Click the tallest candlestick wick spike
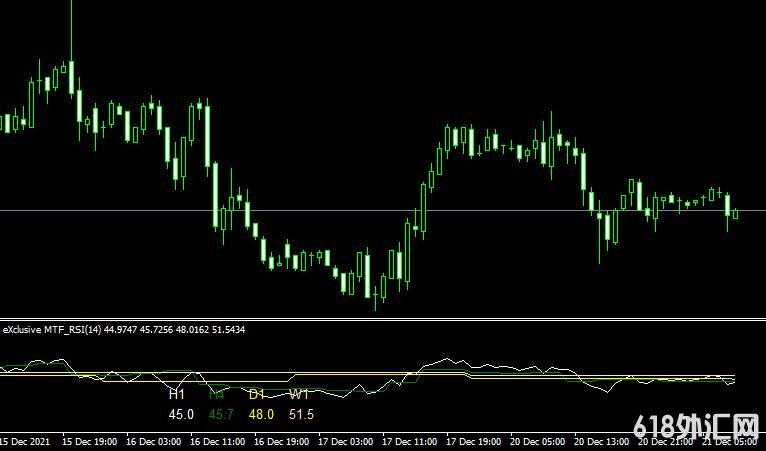This screenshot has height=451, width=766. (71, 29)
